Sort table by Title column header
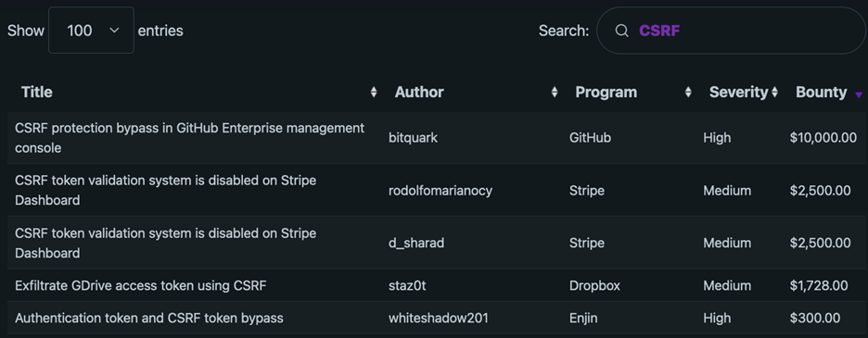The width and height of the screenshot is (868, 338). click(x=37, y=93)
